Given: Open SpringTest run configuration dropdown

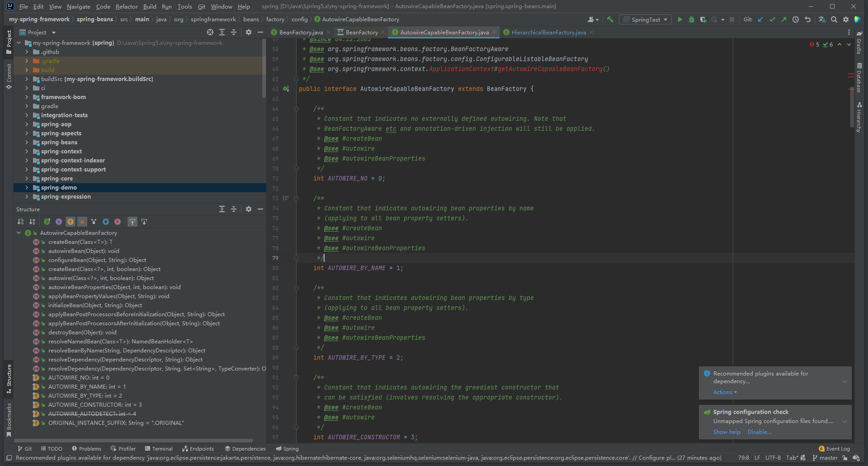Looking at the screenshot, I should (x=645, y=19).
